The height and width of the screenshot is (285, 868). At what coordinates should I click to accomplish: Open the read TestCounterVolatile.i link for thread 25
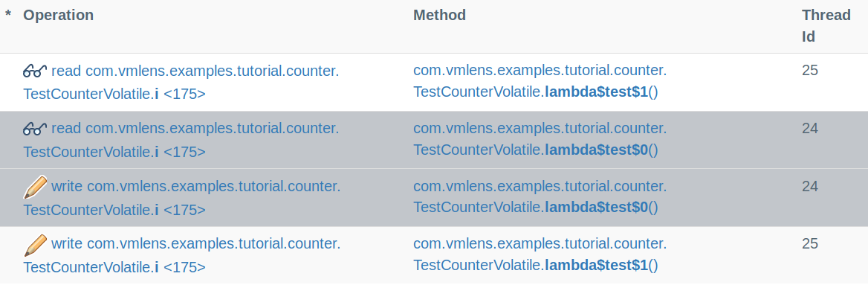pos(181,82)
